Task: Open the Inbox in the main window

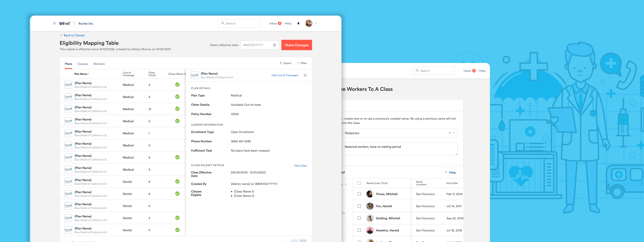Action: pyautogui.click(x=275, y=24)
